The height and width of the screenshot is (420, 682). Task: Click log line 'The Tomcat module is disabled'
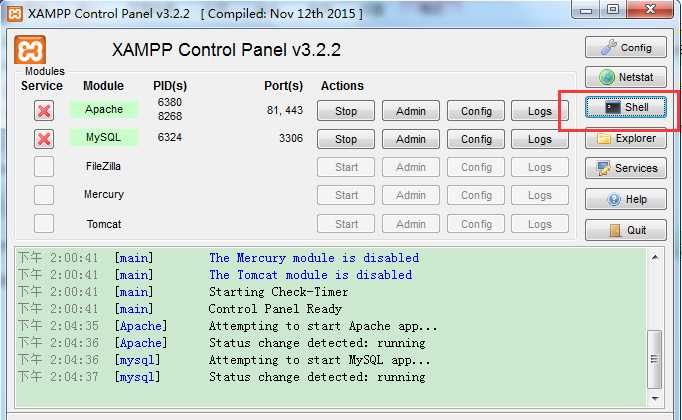(x=311, y=275)
